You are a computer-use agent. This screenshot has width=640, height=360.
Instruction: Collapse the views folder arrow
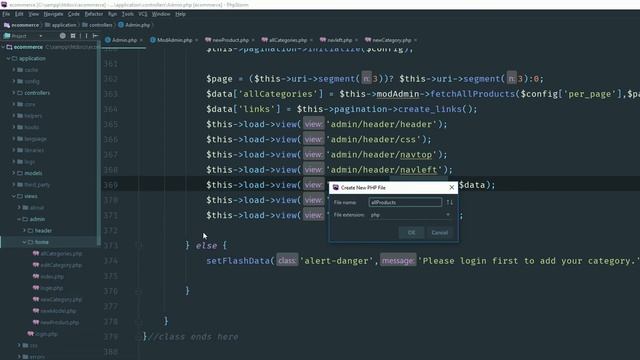click(x=13, y=196)
